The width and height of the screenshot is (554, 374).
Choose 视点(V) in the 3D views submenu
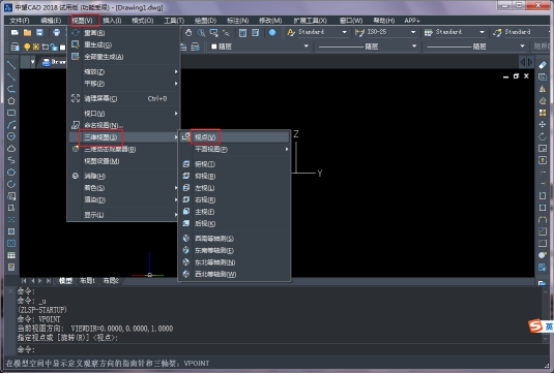[x=234, y=137]
